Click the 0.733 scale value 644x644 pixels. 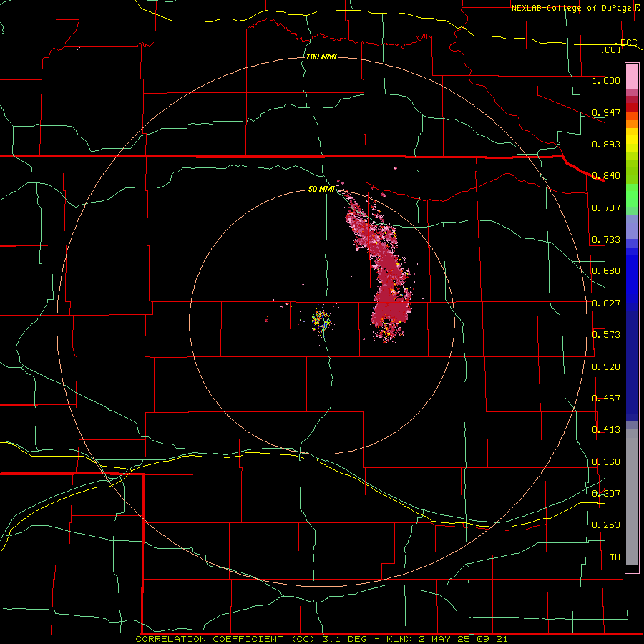606,240
